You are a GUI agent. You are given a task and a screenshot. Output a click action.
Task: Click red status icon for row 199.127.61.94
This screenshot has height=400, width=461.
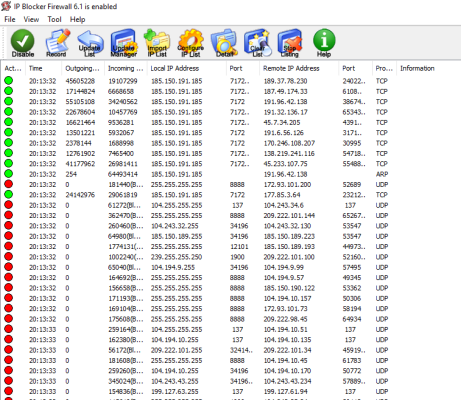[9, 391]
